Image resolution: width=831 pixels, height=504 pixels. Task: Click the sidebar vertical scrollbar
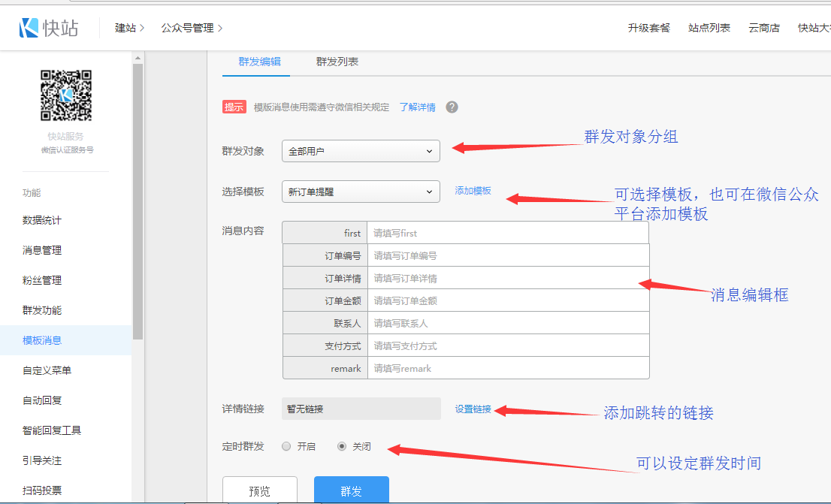coord(137,203)
